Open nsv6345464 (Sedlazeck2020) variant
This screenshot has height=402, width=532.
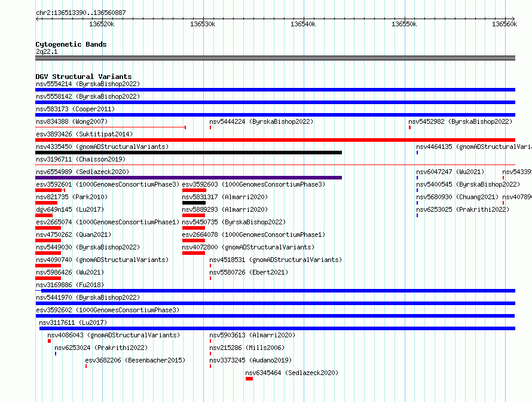coord(292,373)
